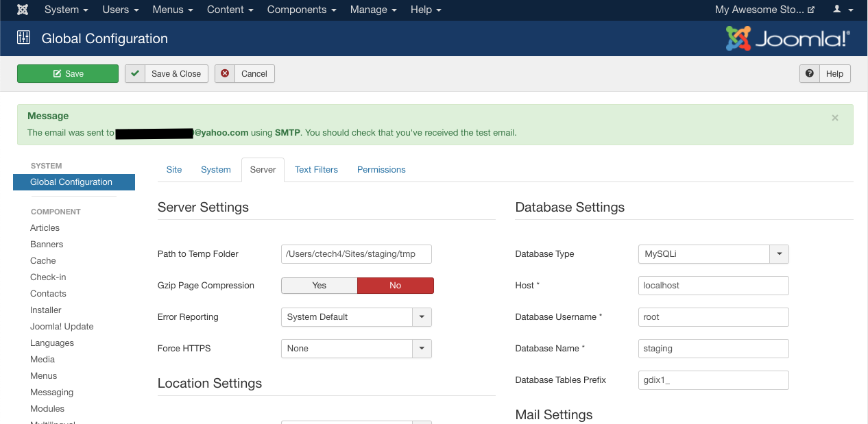Open the Database Type dropdown
868x424 pixels.
[x=714, y=254]
